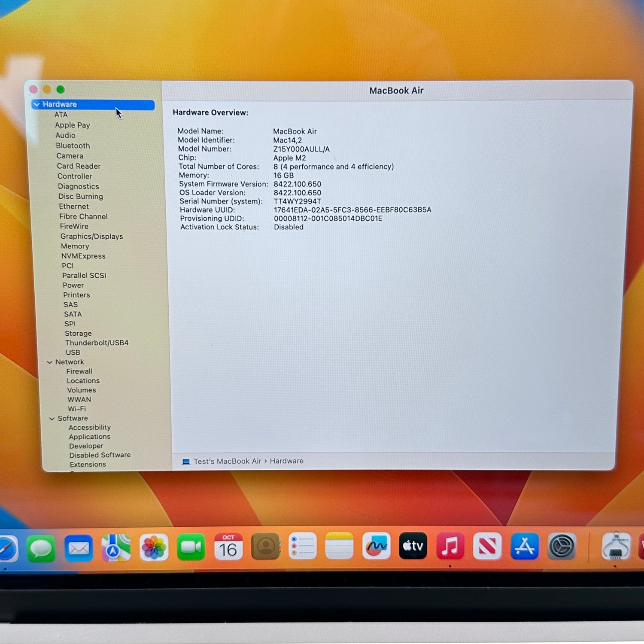
Task: Open FaceTime from the Dock
Action: pyautogui.click(x=191, y=547)
